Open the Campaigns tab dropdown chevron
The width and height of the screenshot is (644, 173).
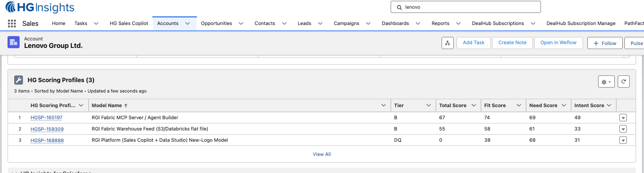pyautogui.click(x=368, y=23)
